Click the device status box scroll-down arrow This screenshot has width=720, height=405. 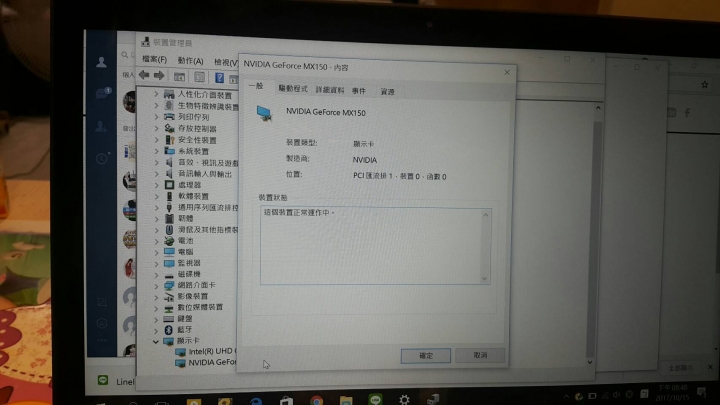[484, 278]
